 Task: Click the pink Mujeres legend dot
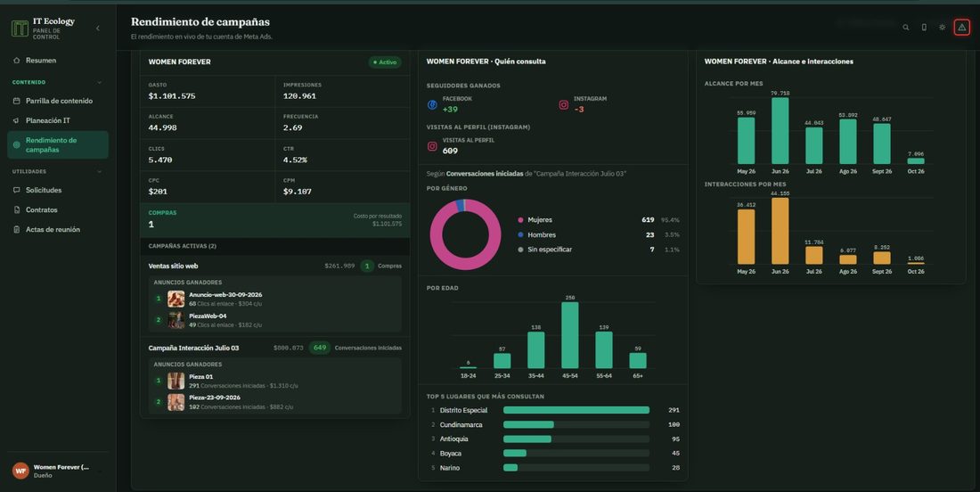(x=520, y=220)
